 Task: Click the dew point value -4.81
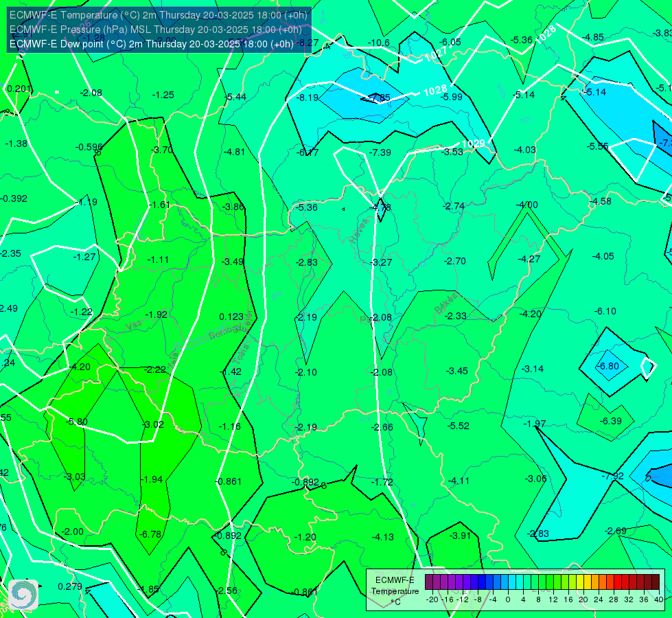(x=234, y=152)
